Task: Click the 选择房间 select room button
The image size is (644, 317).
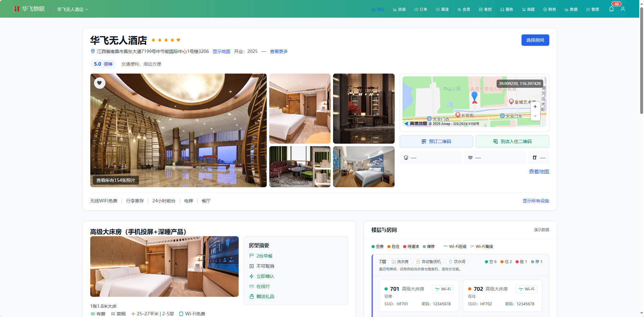Action: [x=535, y=40]
